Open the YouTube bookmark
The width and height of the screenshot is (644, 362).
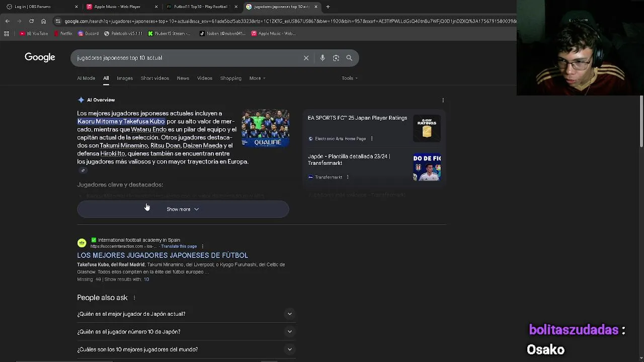tap(34, 34)
